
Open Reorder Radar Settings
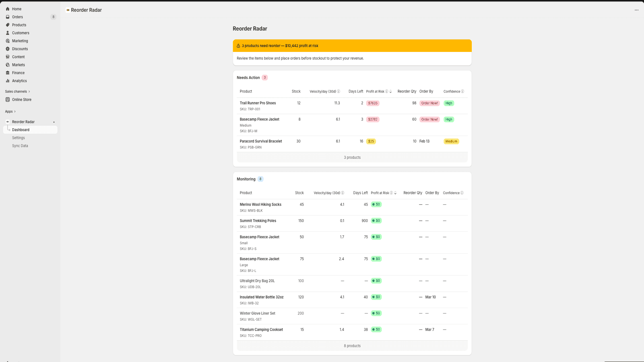click(x=30, y=138)
